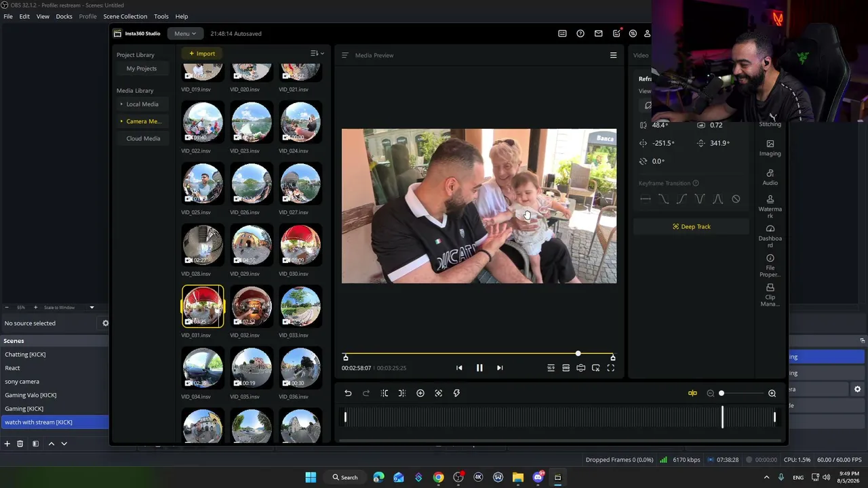Open Cloud Media in the Media Library

coord(143,138)
